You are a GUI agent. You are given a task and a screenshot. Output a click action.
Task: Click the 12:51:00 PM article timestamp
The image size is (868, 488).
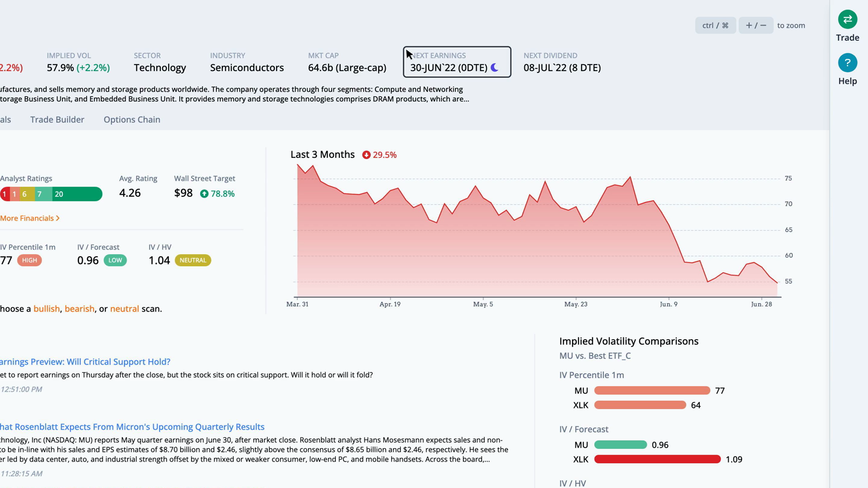(x=21, y=389)
